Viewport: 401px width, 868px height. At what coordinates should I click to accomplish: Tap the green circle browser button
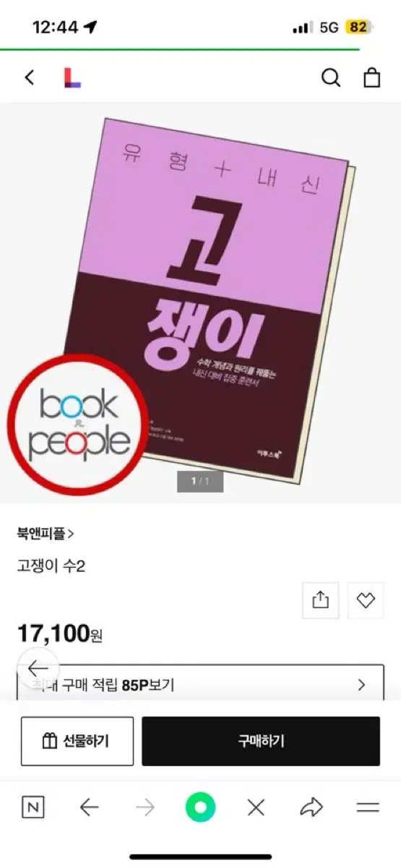click(x=200, y=807)
